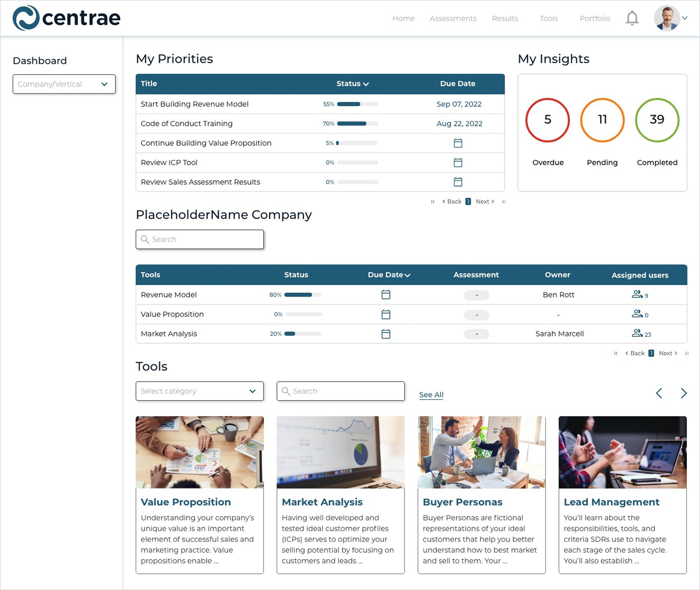Focus the Tools section search field
The image size is (700, 590).
click(x=341, y=391)
